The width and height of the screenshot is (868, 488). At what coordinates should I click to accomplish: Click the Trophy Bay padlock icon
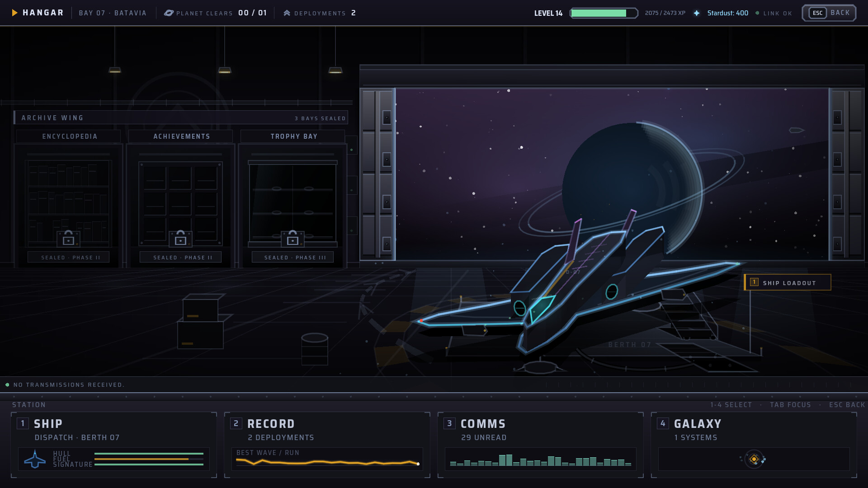point(292,239)
